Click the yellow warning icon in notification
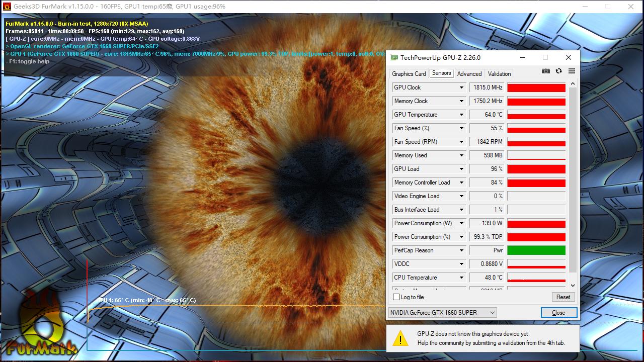 [x=400, y=338]
